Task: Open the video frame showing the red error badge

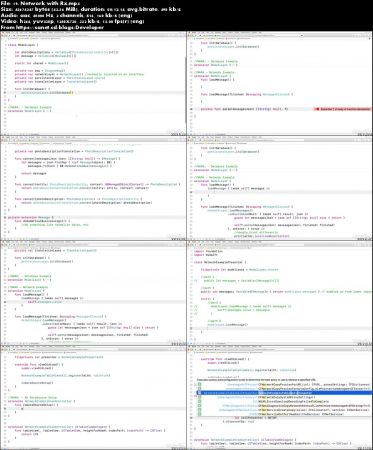Action: coord(280,83)
